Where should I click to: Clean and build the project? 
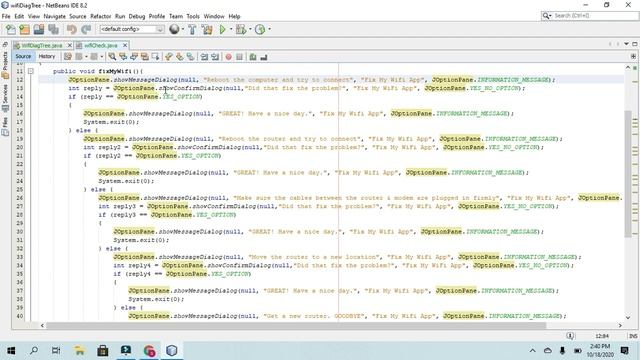207,29
